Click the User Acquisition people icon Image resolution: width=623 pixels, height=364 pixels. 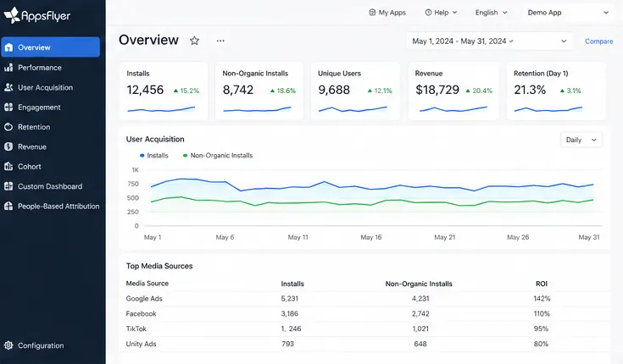coord(8,87)
